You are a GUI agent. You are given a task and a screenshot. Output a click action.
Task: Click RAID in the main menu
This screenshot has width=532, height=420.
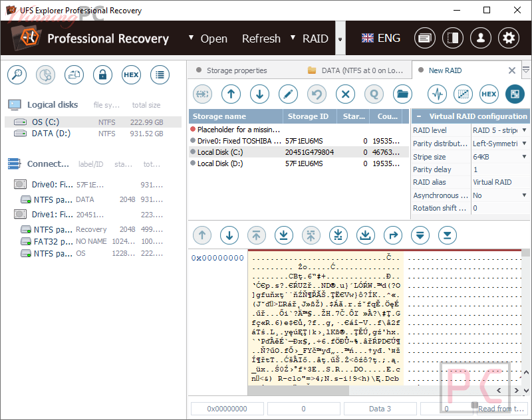click(315, 39)
